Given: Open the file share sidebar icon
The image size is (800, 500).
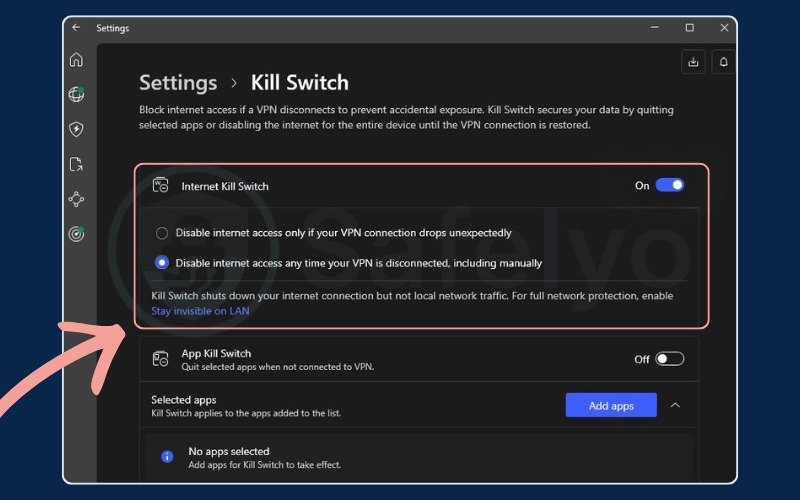Looking at the screenshot, I should pyautogui.click(x=76, y=164).
